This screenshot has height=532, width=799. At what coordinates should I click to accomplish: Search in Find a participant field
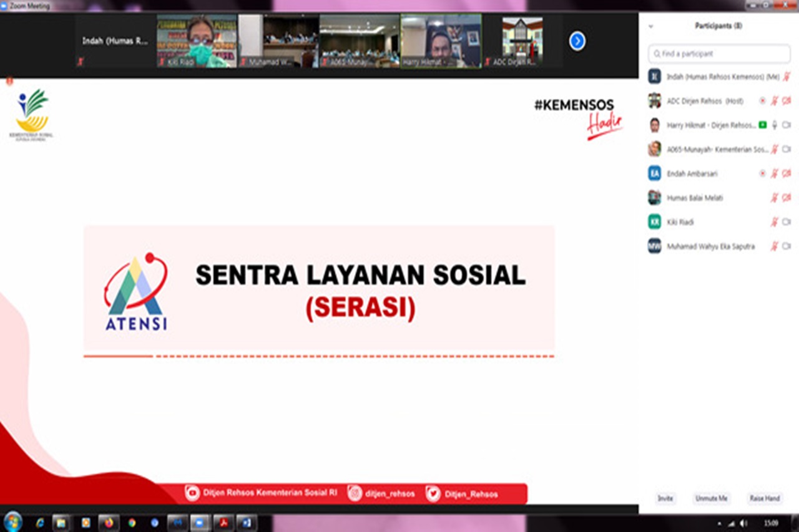pos(719,54)
